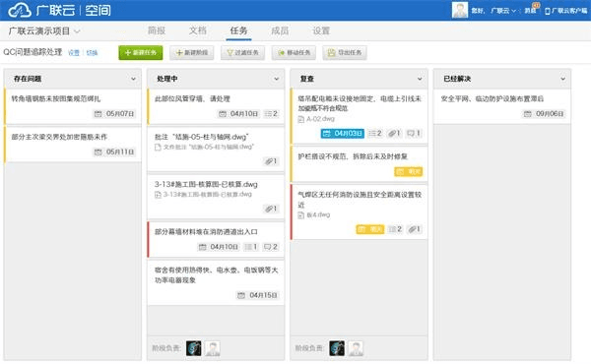Expand the 处理中 column menu chevron

tap(277, 79)
